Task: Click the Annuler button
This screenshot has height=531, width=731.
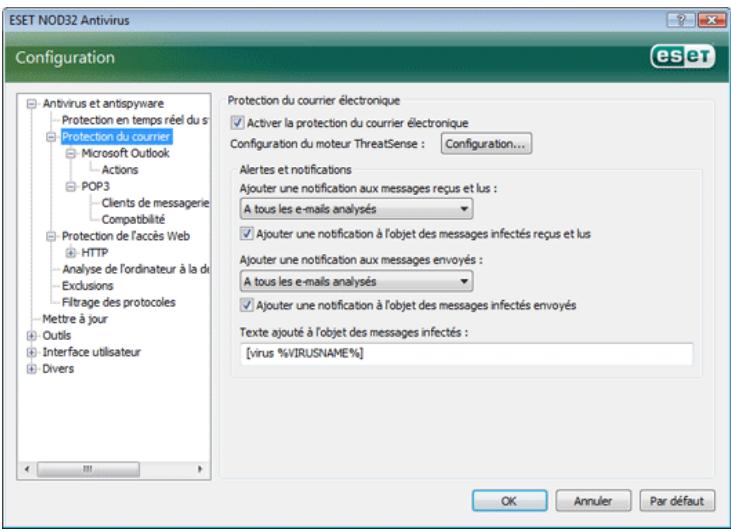Action: point(593,501)
